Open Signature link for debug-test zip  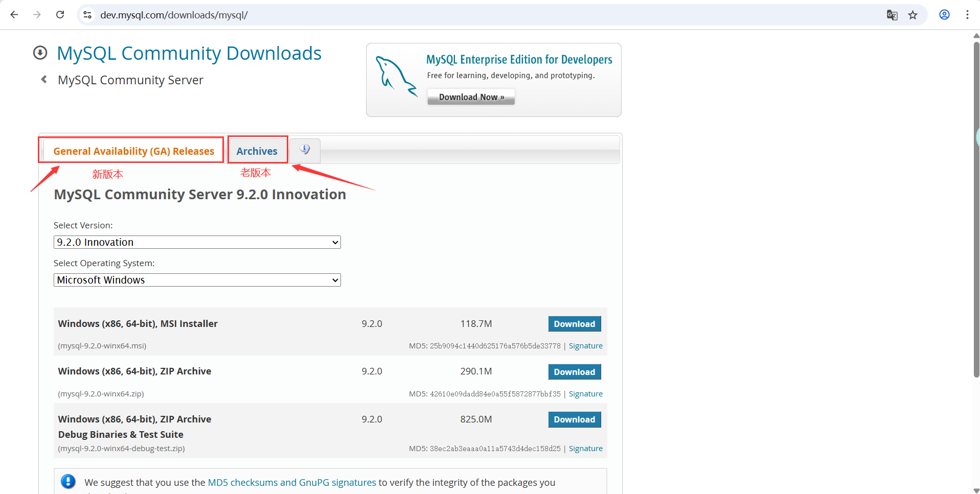pyautogui.click(x=586, y=449)
